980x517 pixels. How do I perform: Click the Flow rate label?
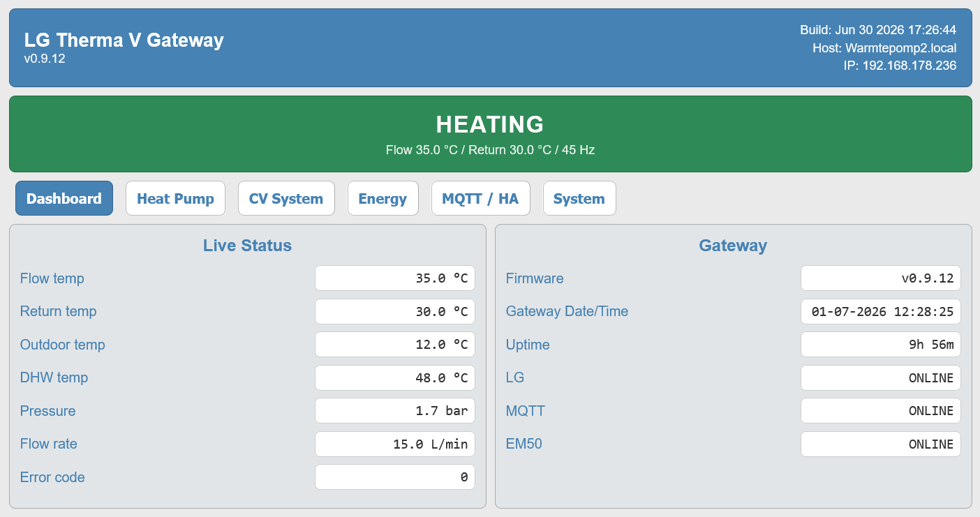click(49, 444)
